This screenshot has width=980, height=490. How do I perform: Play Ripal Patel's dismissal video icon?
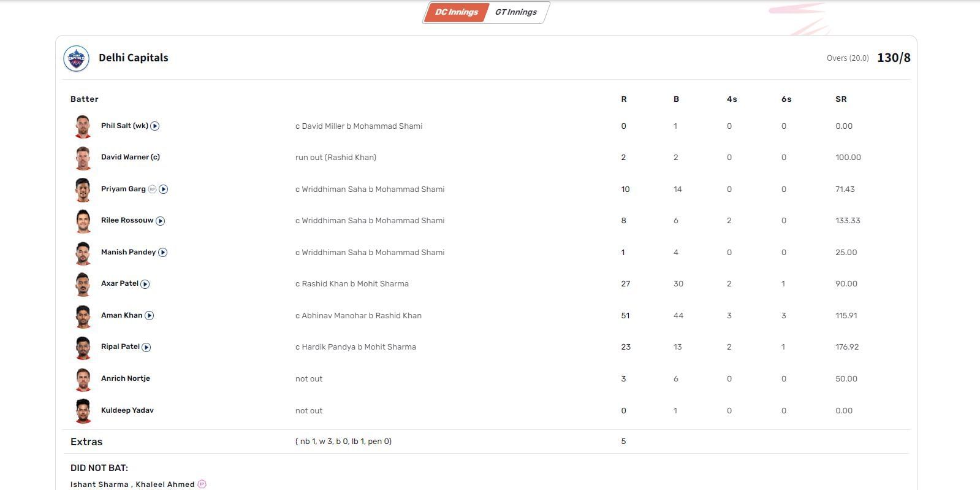click(x=146, y=347)
